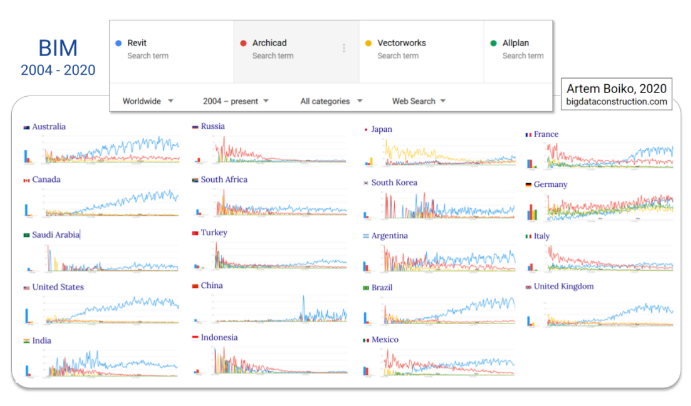691x406 pixels.
Task: Click the bigdataconstruction.com link
Action: point(617,102)
